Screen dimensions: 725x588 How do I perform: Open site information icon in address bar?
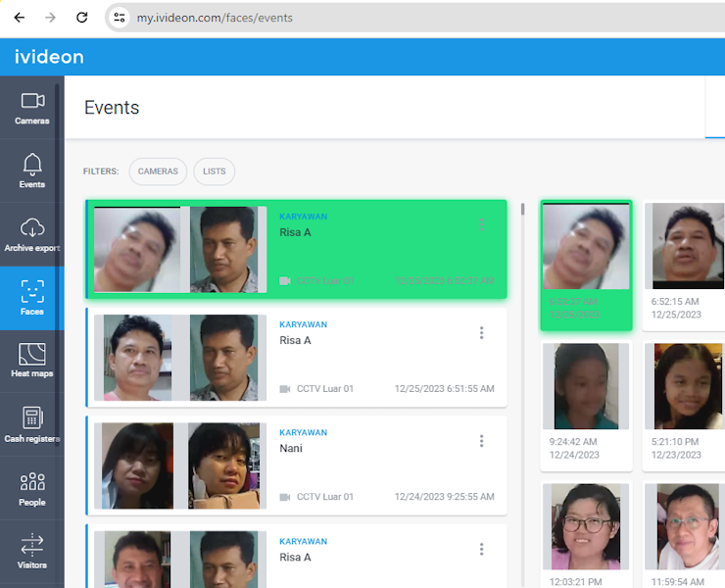click(120, 18)
